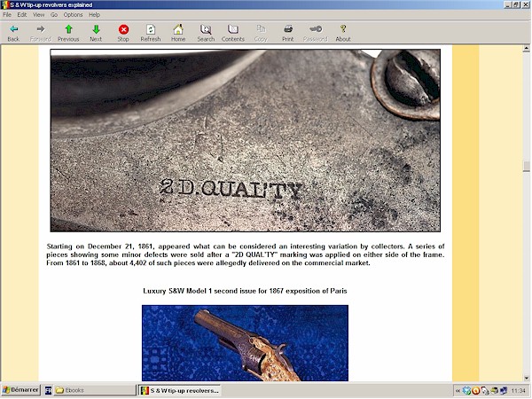Click the Copy toolbar icon
The width and height of the screenshot is (532, 399).
point(261,29)
